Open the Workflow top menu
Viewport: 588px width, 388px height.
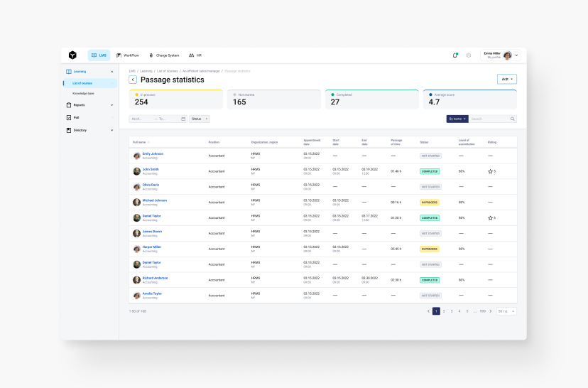pyautogui.click(x=127, y=55)
